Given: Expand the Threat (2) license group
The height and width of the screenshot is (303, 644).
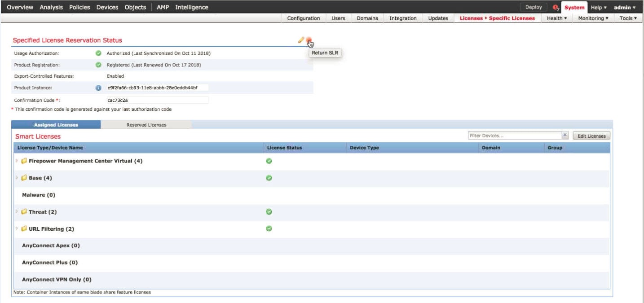Looking at the screenshot, I should pyautogui.click(x=18, y=212).
